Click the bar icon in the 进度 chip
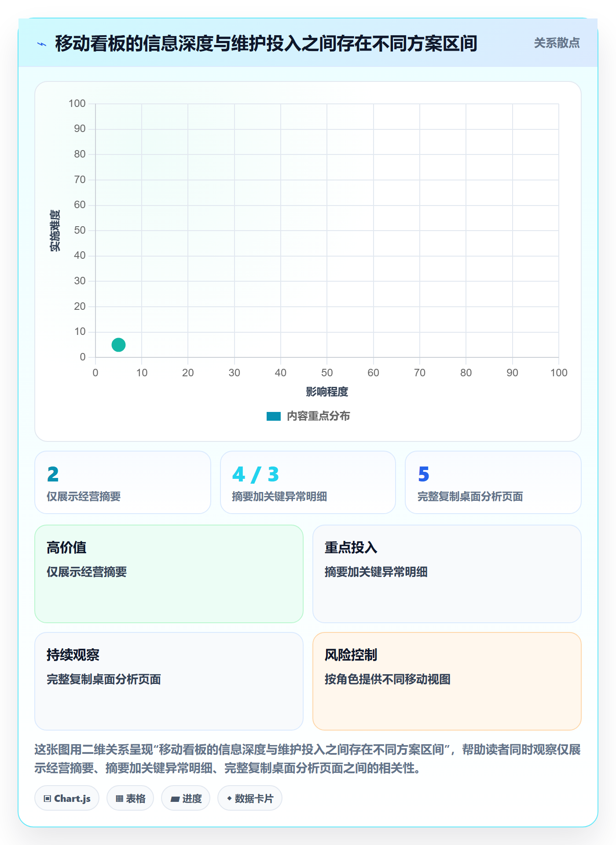The height and width of the screenshot is (845, 616). 175,799
